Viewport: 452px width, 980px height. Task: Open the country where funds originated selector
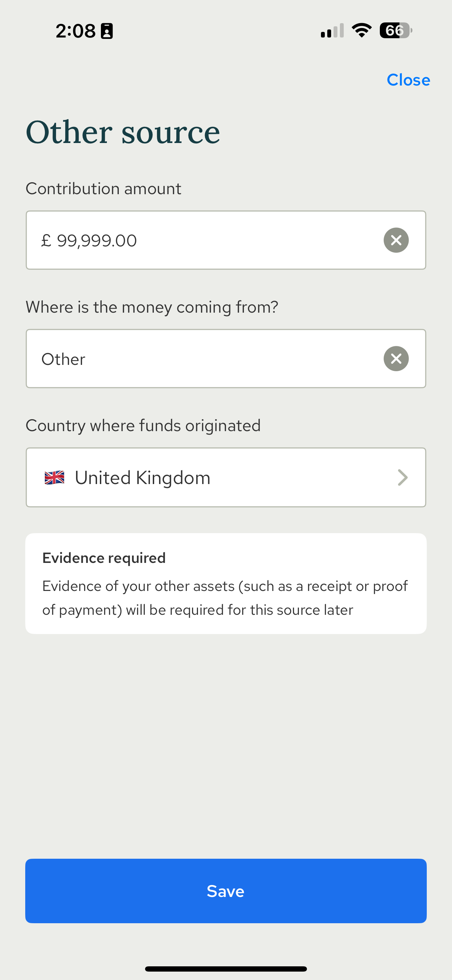(x=226, y=477)
